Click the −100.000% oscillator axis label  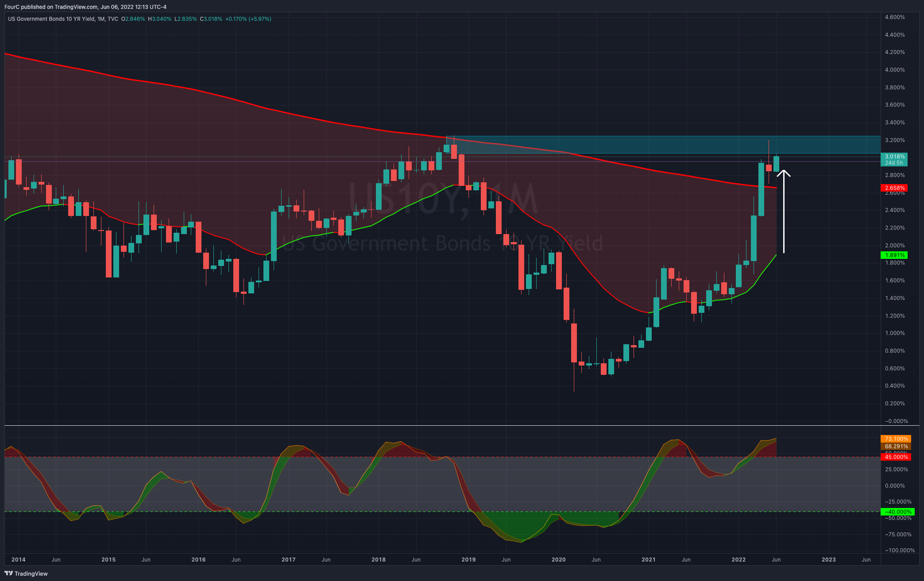[899, 550]
